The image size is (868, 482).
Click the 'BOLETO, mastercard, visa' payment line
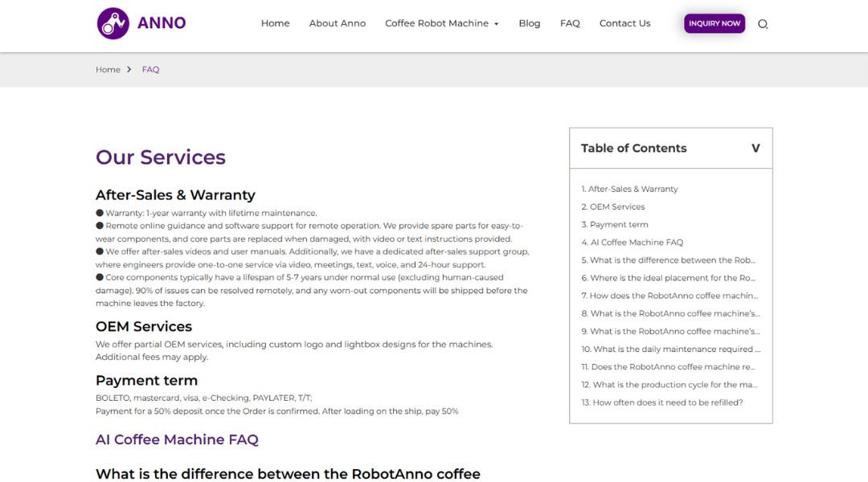tap(203, 398)
